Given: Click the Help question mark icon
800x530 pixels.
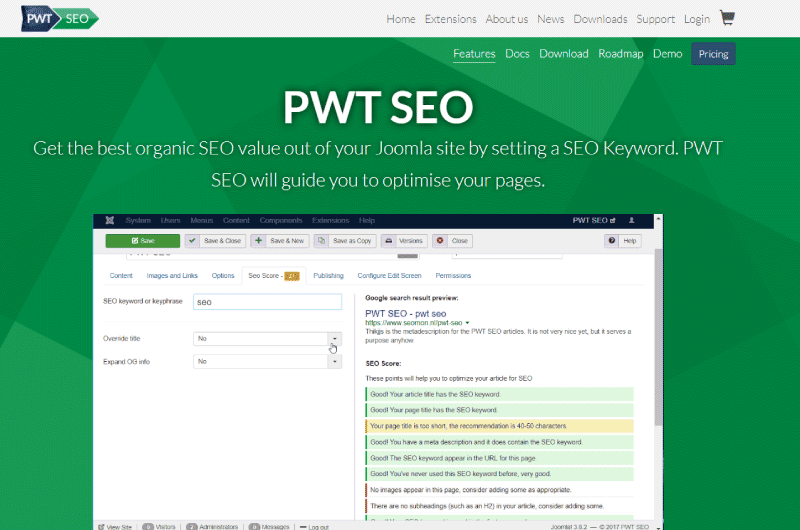Looking at the screenshot, I should click(x=612, y=241).
